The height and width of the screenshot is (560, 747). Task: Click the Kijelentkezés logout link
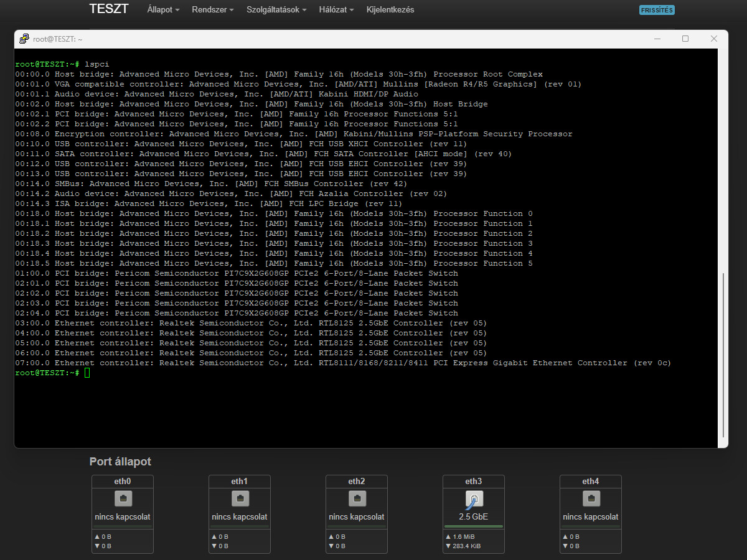point(390,10)
